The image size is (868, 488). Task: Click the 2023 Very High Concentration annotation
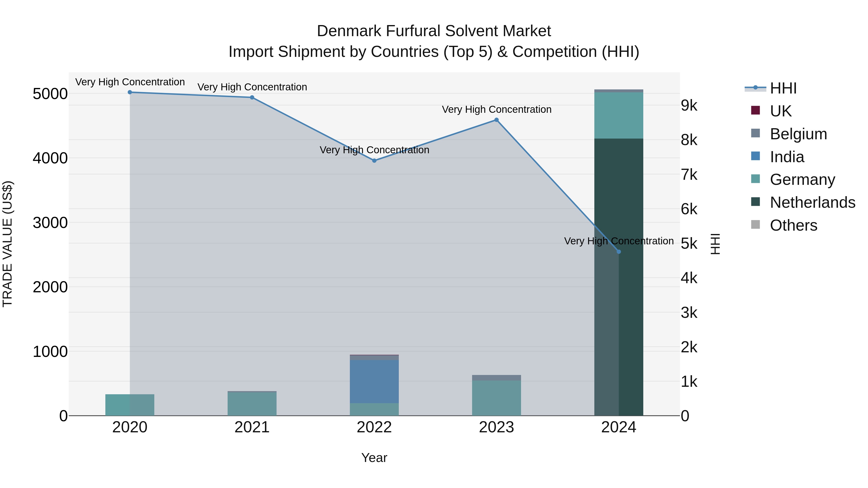click(497, 109)
